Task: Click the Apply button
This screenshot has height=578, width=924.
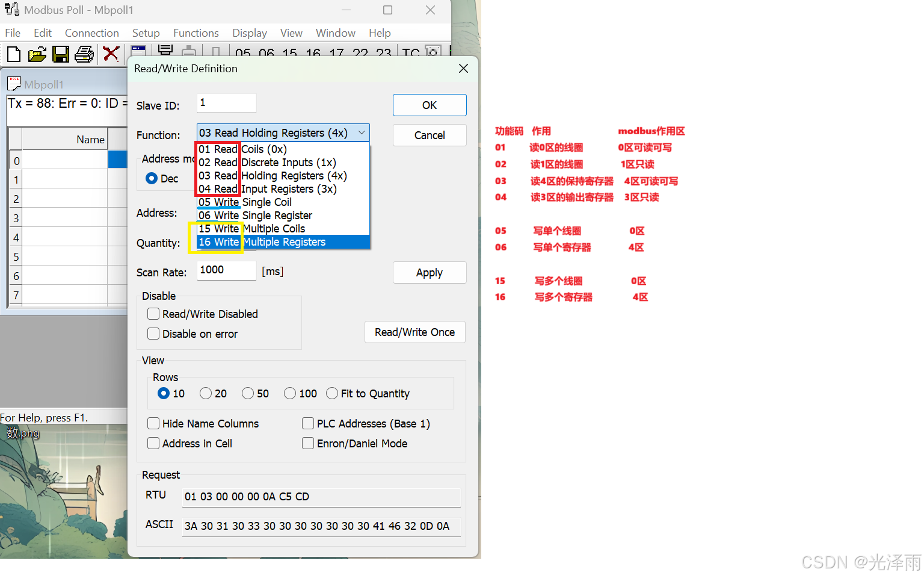Action: pyautogui.click(x=430, y=272)
